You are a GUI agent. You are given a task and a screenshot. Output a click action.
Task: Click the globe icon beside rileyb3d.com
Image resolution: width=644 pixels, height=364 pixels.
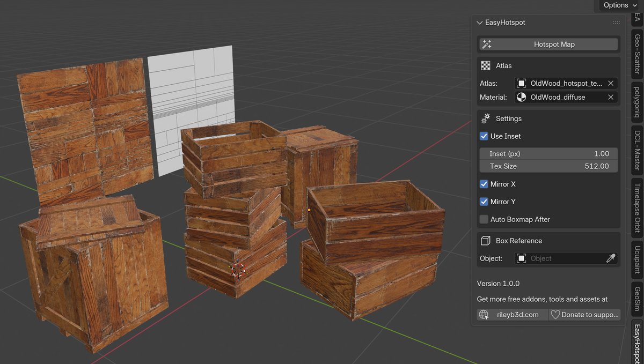pos(484,315)
